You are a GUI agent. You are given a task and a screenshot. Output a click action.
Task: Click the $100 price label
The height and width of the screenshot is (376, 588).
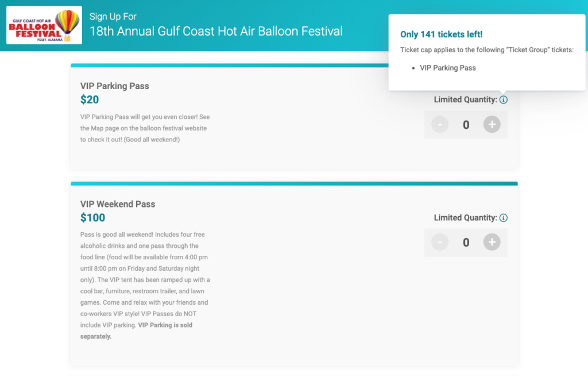93,218
